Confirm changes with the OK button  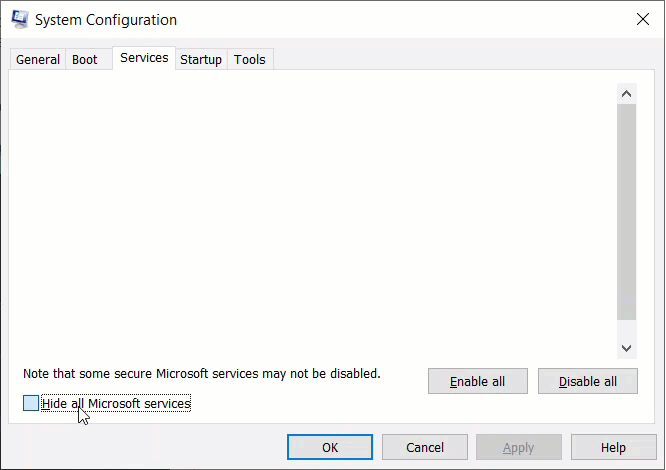[330, 447]
